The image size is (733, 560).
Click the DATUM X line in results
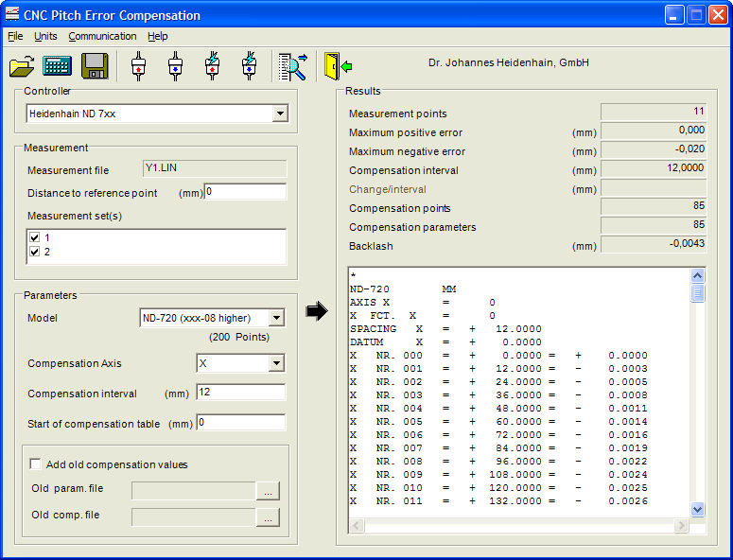tap(445, 342)
